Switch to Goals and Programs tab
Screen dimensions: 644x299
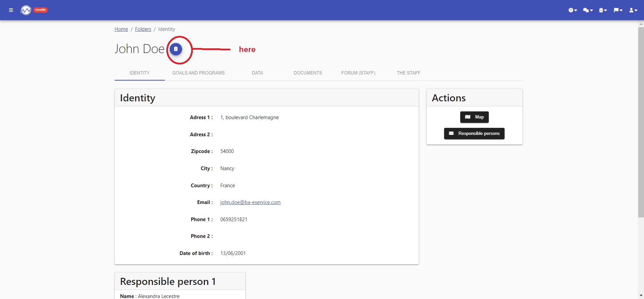199,73
